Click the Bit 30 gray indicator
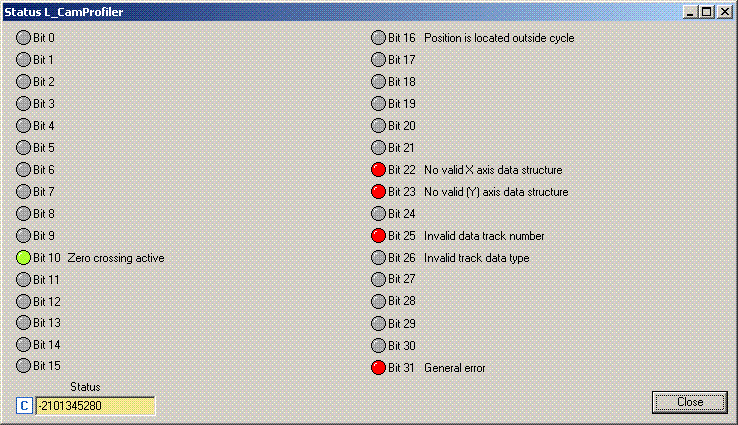This screenshot has height=425, width=738. (379, 346)
